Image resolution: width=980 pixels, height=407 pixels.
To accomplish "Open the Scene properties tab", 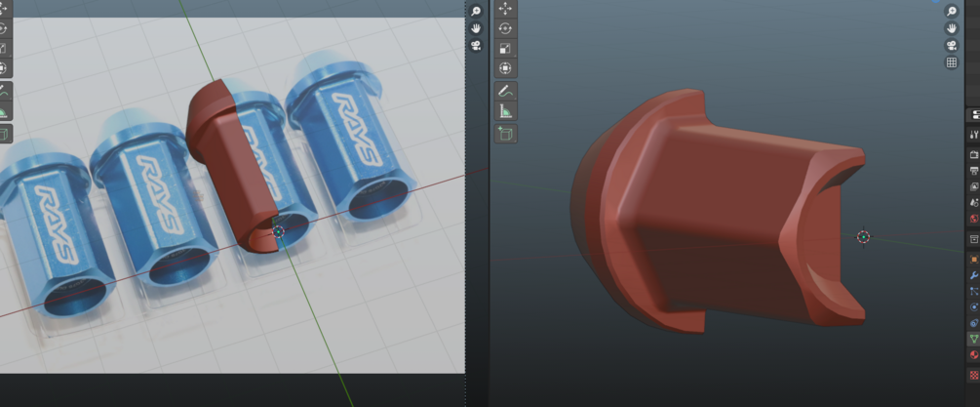I will [974, 203].
